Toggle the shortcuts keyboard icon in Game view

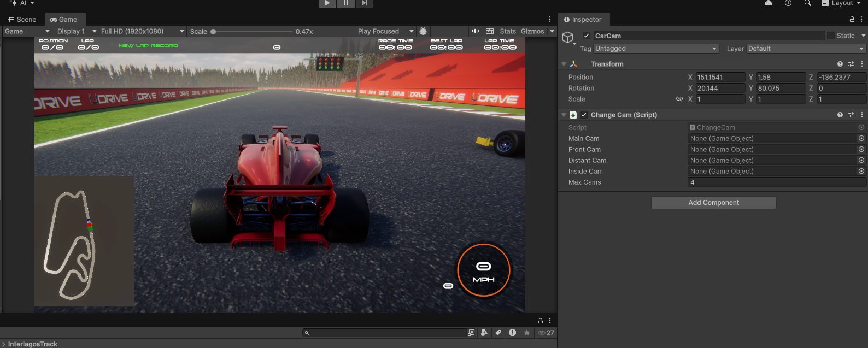coord(490,32)
